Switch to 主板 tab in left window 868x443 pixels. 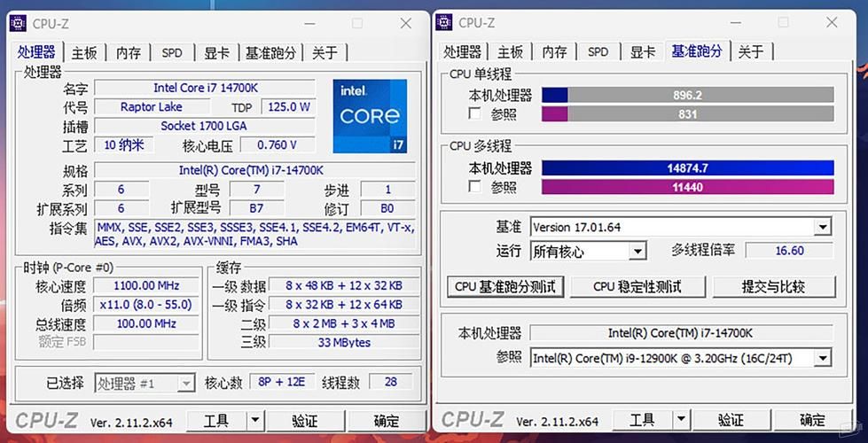pos(84,52)
